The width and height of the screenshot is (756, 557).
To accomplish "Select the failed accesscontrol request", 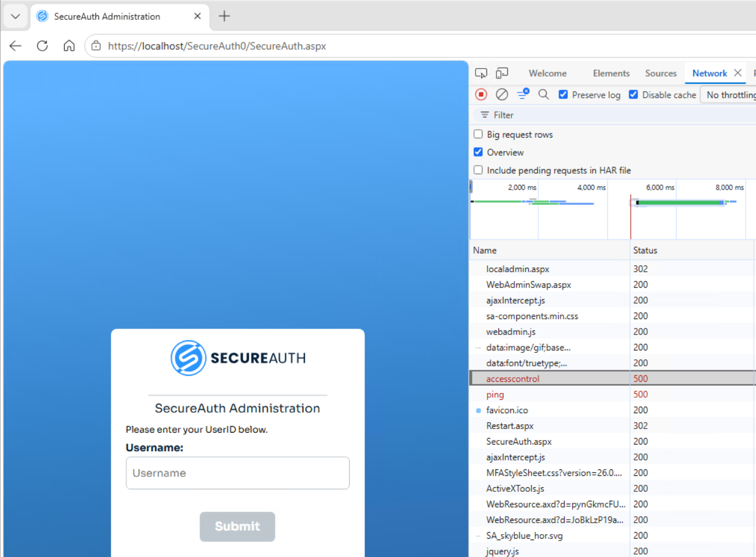I will tap(512, 379).
